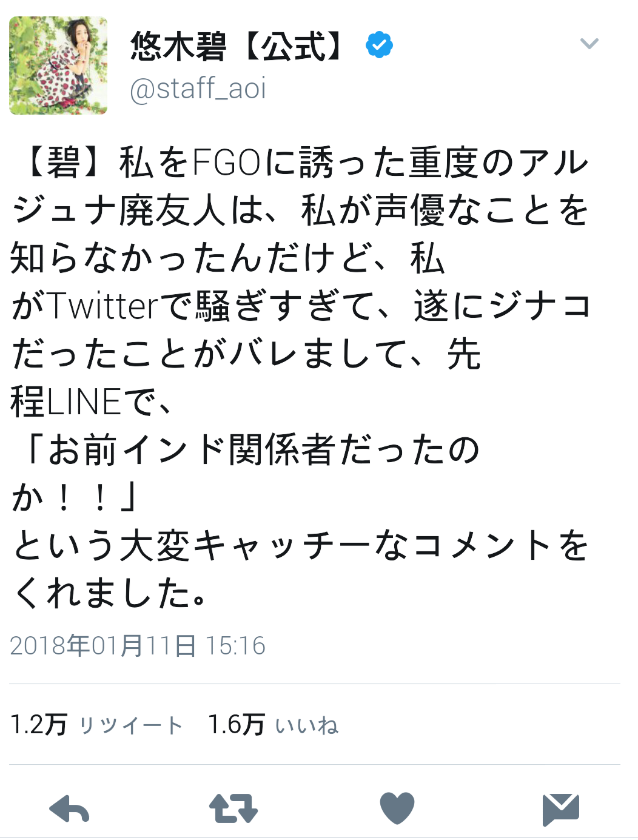Click the final line くれました。
This screenshot has width=638, height=840.
(x=110, y=593)
